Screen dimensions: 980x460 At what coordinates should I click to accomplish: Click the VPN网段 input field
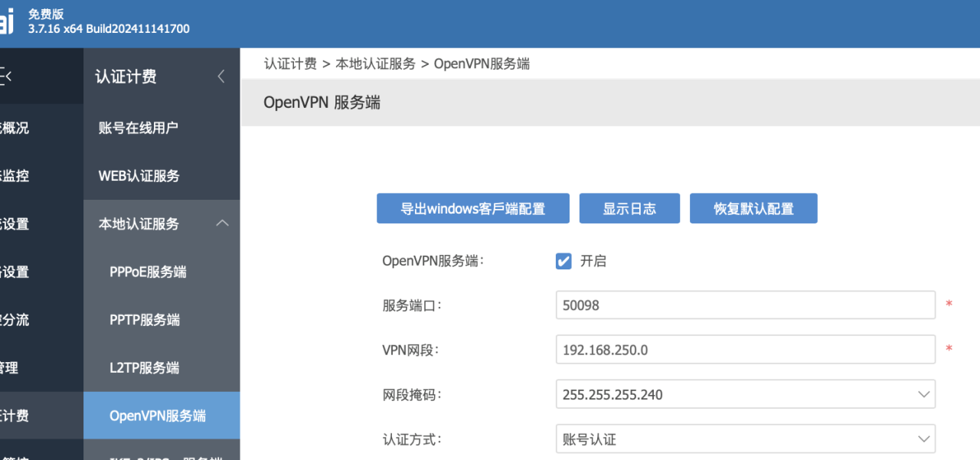click(x=745, y=350)
